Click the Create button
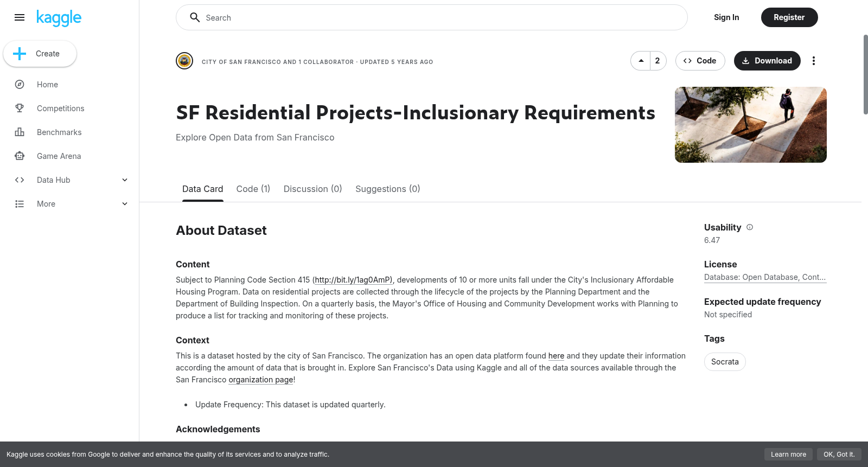This screenshot has width=868, height=467. [40, 54]
